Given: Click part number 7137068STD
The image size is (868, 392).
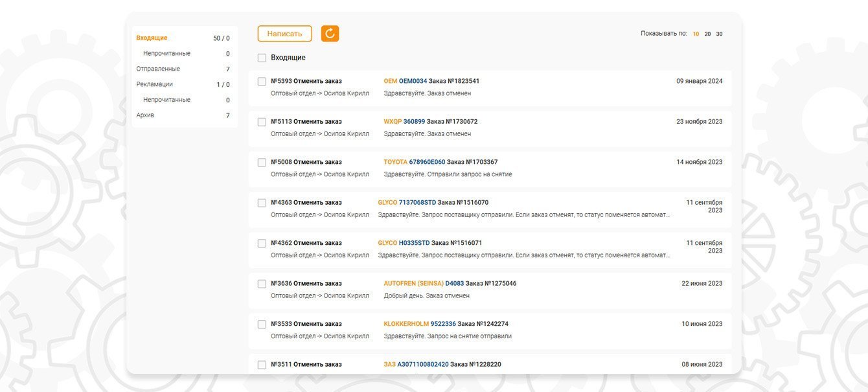Looking at the screenshot, I should coord(418,203).
